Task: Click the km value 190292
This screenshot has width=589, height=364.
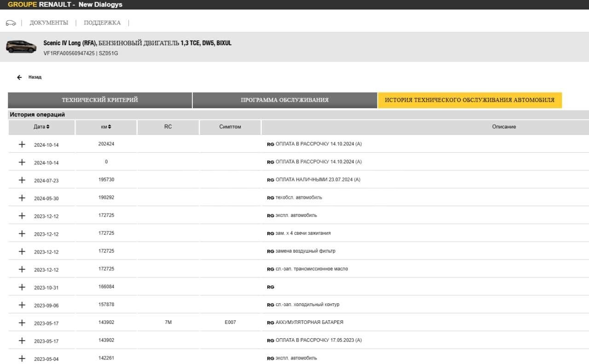Action: (x=106, y=197)
